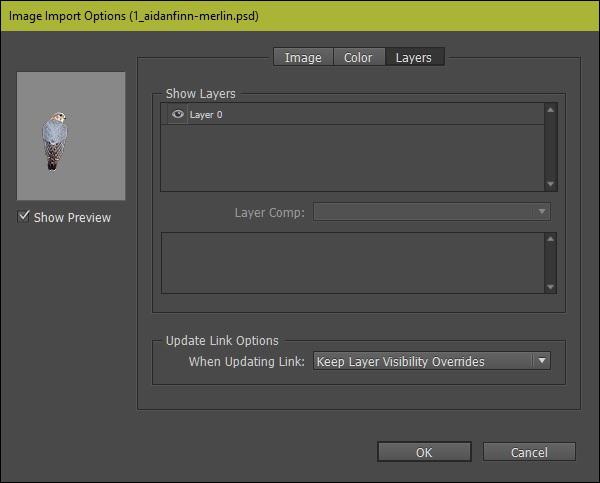
Task: Click inside the layer comp description box
Action: [352, 263]
